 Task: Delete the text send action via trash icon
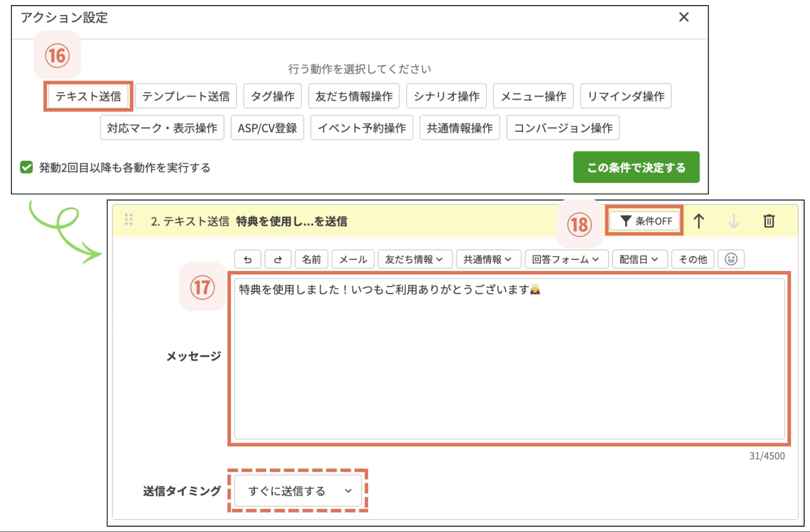click(769, 221)
